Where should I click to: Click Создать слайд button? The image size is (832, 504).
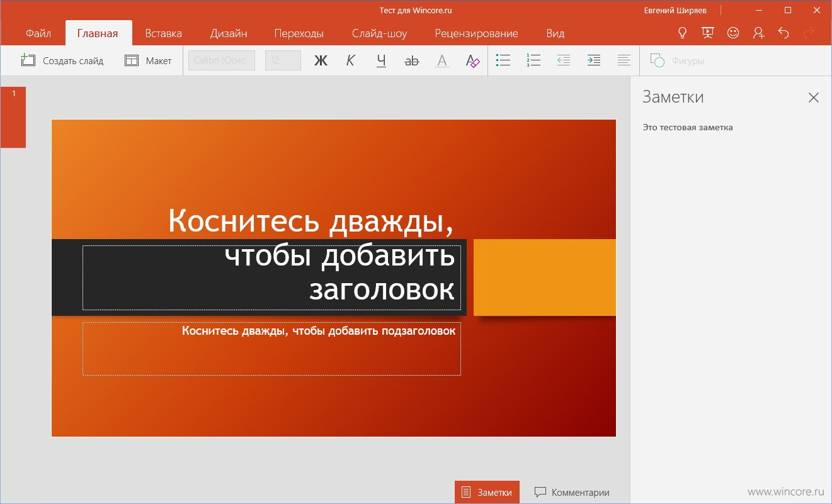[x=62, y=60]
